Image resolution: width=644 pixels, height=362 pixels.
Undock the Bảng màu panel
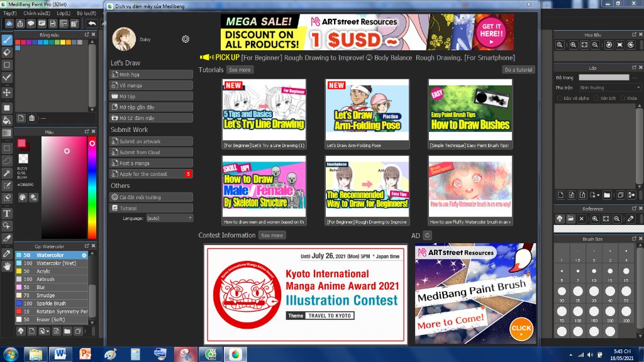87,35
